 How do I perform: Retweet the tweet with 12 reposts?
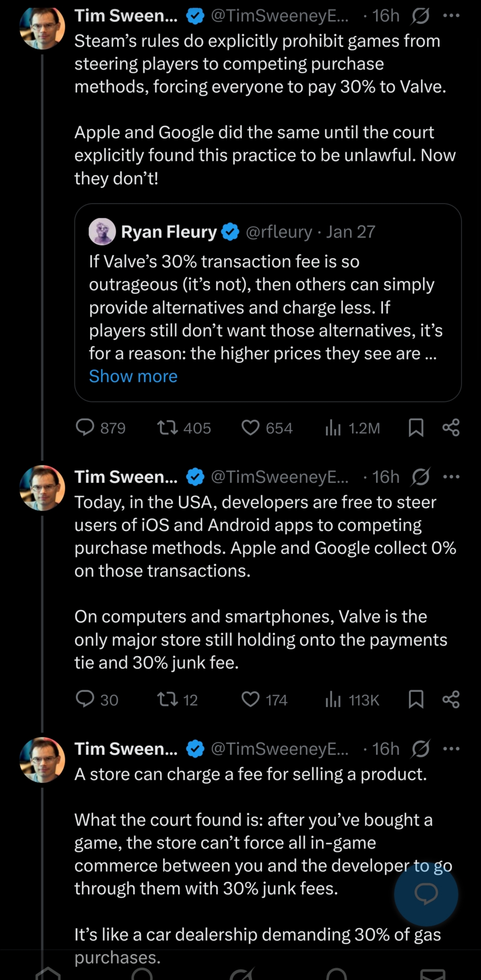(168, 700)
